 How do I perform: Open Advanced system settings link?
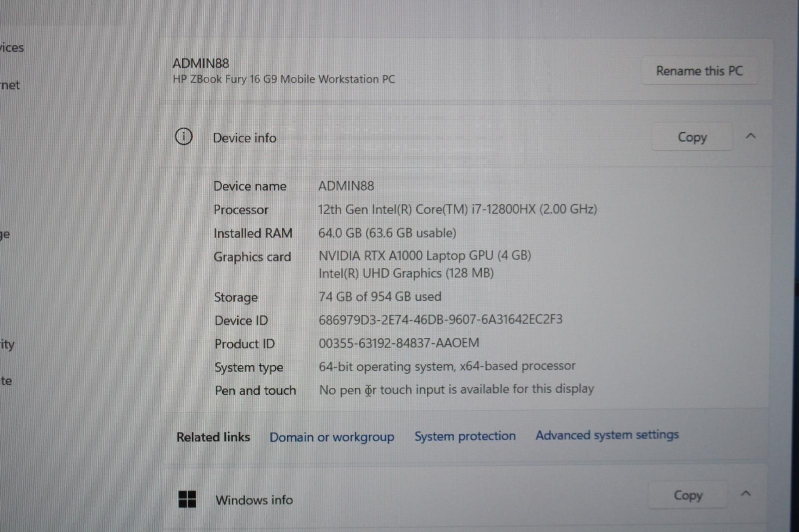coord(607,435)
